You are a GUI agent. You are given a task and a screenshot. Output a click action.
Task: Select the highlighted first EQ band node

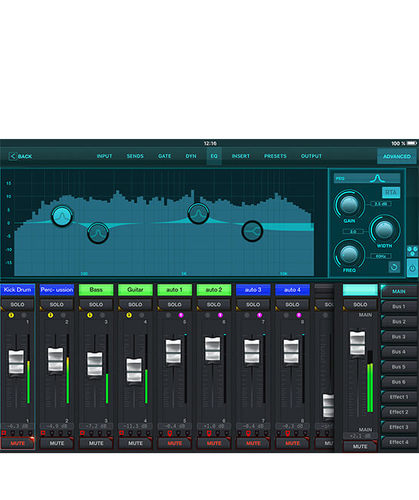(x=62, y=216)
